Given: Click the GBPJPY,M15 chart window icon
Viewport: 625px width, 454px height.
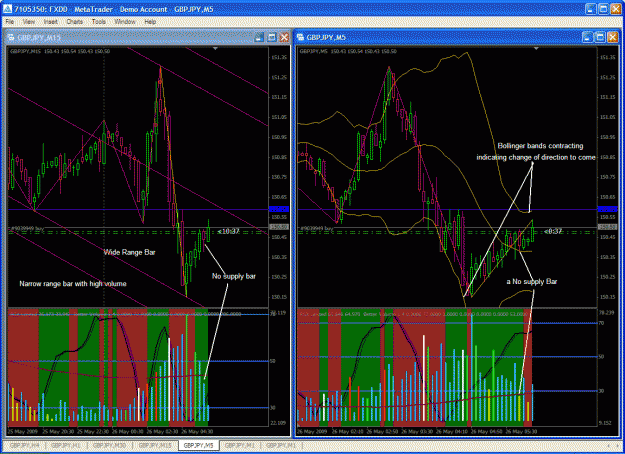Looking at the screenshot, I should point(11,37).
